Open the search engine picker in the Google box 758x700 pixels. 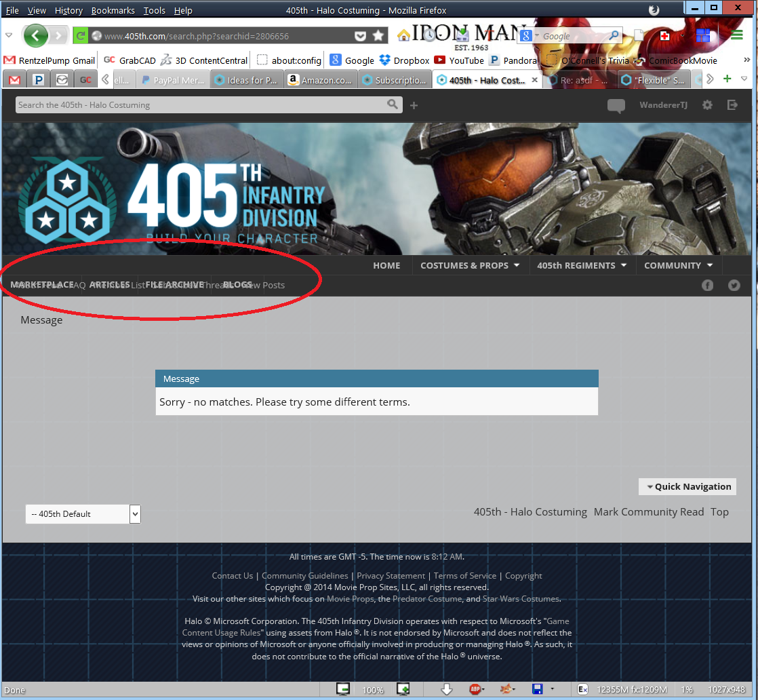[x=529, y=35]
